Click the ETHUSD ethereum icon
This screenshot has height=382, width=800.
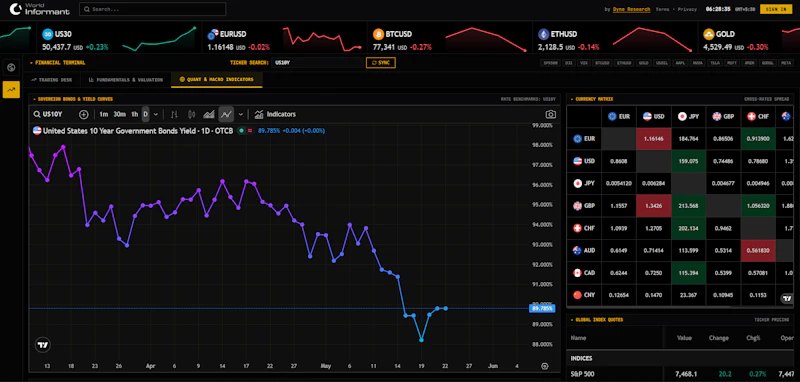(x=543, y=34)
